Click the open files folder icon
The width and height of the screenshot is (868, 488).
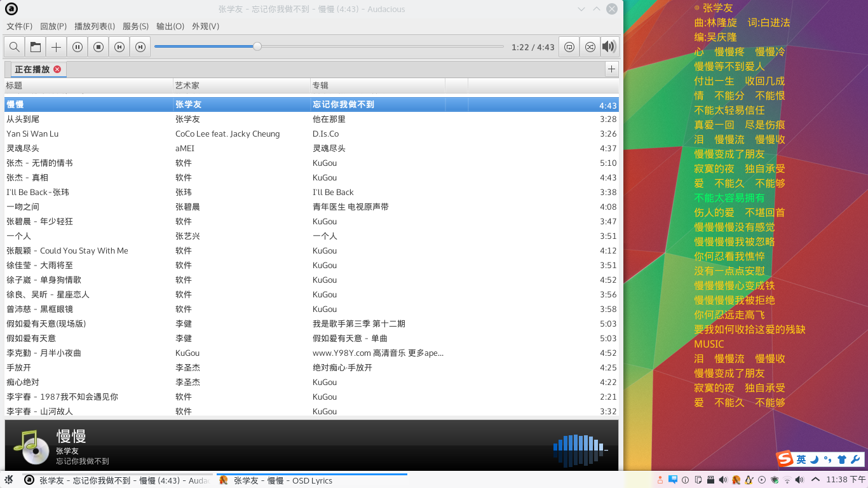click(x=36, y=47)
